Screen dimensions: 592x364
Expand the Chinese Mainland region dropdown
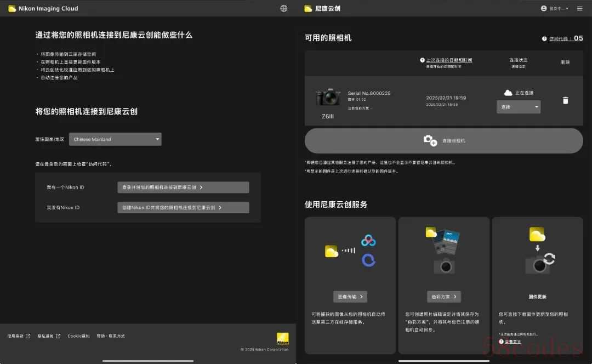point(115,139)
